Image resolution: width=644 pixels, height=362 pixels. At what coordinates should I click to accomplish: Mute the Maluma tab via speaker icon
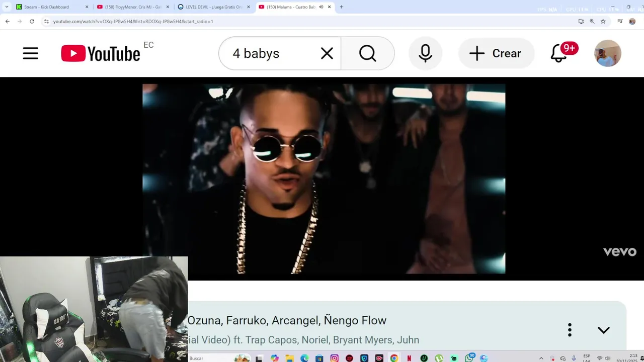(321, 7)
